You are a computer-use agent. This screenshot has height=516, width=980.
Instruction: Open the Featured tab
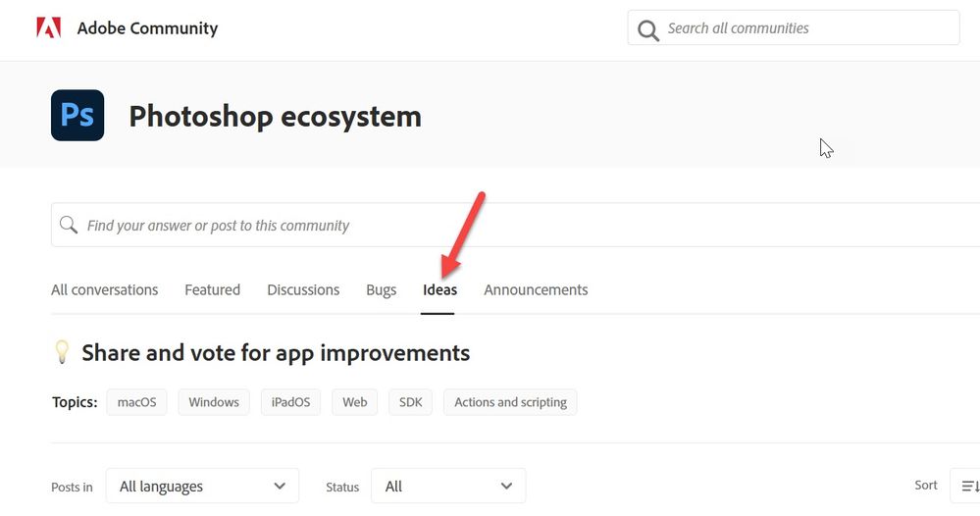click(x=212, y=290)
